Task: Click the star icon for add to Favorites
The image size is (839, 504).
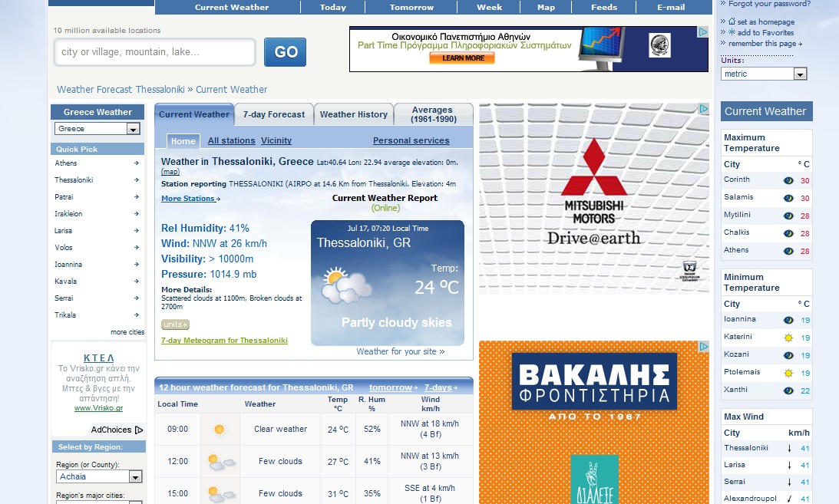Action: (723, 32)
